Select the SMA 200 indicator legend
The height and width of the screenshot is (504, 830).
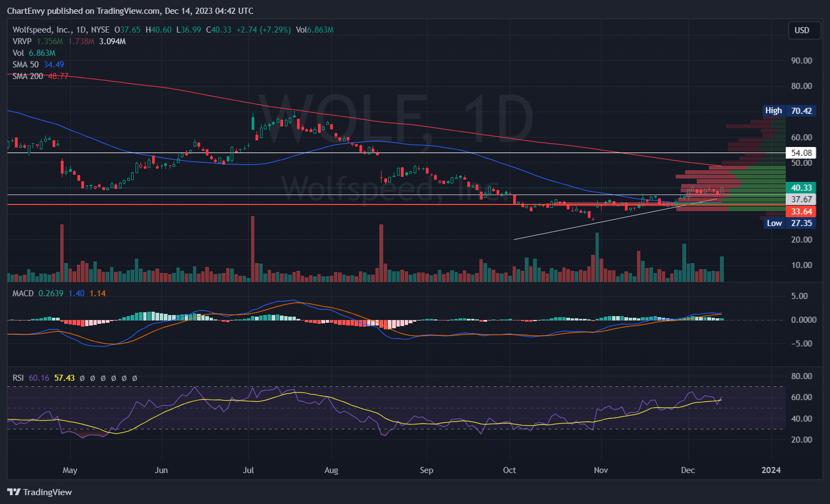tap(28, 76)
